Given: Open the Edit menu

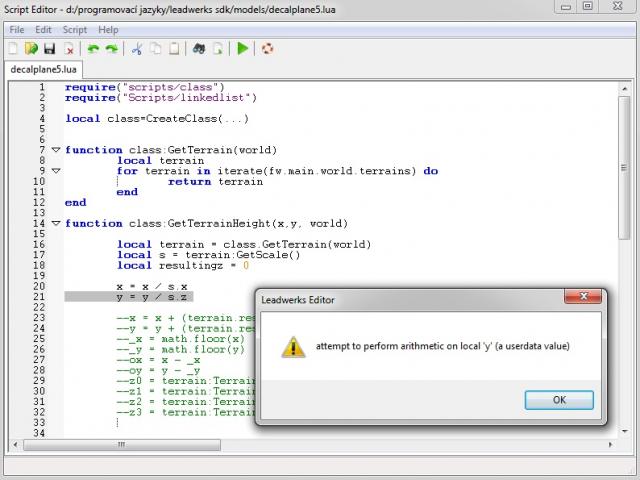Looking at the screenshot, I should pos(44,30).
